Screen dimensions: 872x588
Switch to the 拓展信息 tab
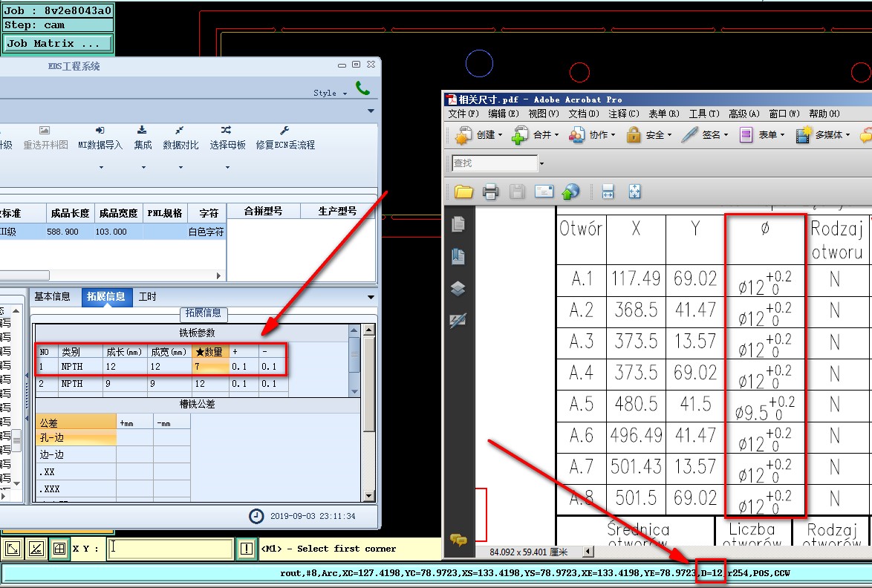pos(106,297)
